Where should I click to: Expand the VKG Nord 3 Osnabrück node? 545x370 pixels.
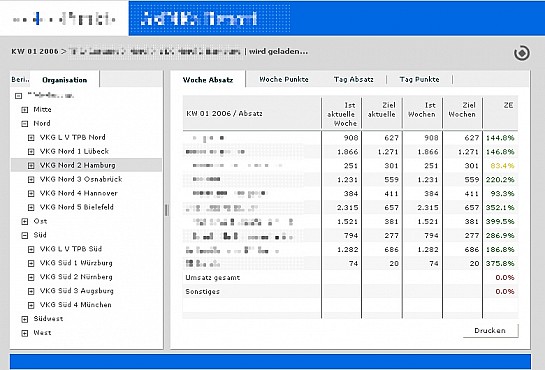pos(31,179)
